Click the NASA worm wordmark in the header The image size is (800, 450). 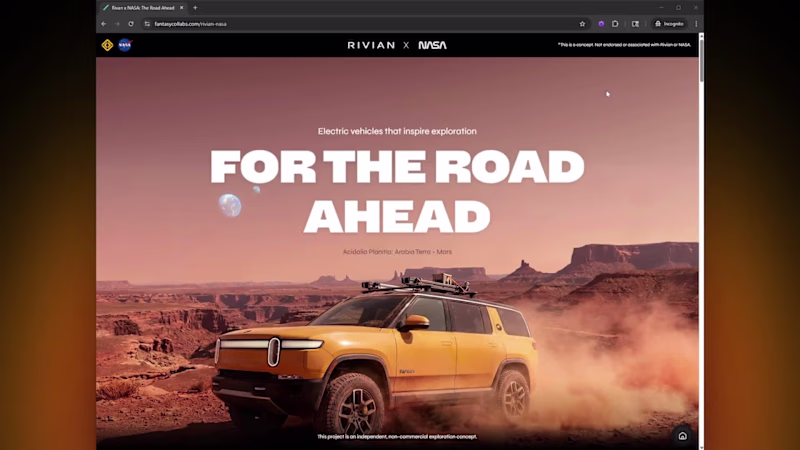pyautogui.click(x=433, y=45)
